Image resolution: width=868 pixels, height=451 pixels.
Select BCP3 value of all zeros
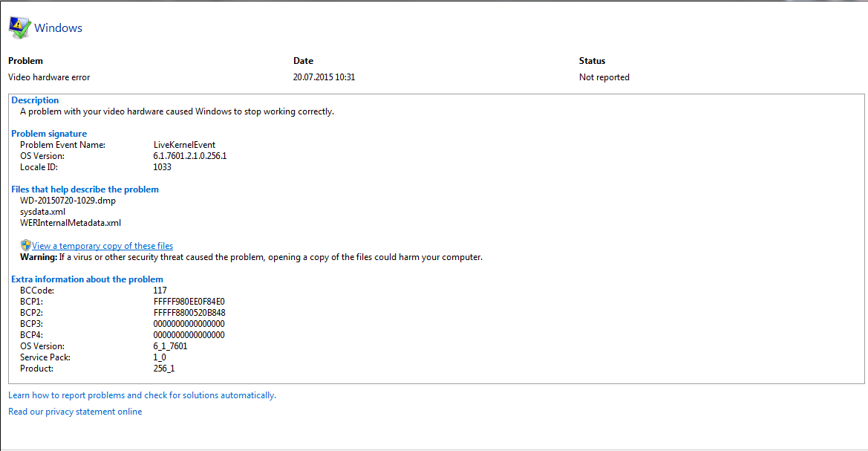click(x=189, y=323)
